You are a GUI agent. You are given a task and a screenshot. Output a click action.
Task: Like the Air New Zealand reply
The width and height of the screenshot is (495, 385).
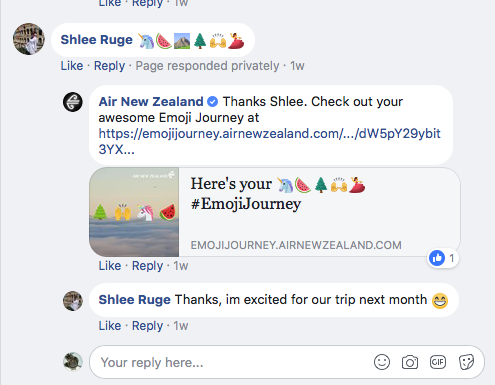(110, 266)
